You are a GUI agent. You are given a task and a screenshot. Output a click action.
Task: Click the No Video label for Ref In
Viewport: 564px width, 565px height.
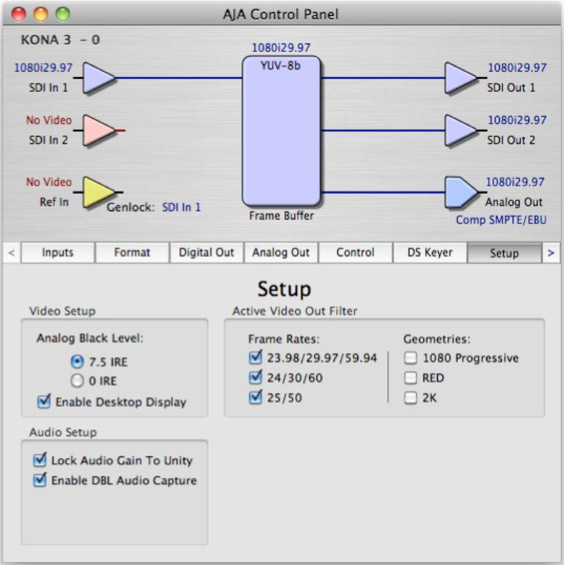tap(49, 182)
